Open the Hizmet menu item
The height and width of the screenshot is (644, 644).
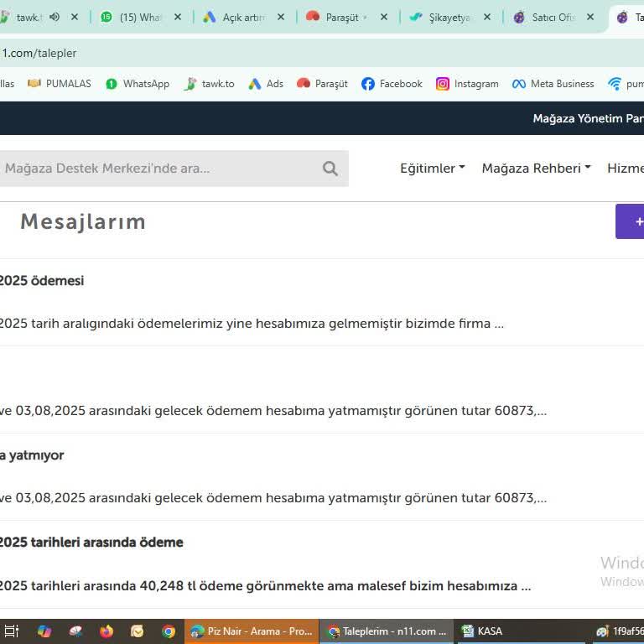[626, 168]
